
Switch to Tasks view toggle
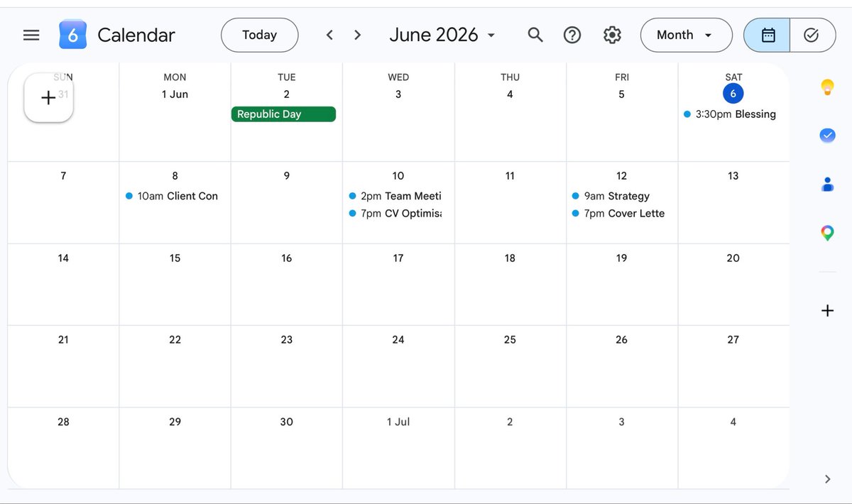(x=812, y=35)
